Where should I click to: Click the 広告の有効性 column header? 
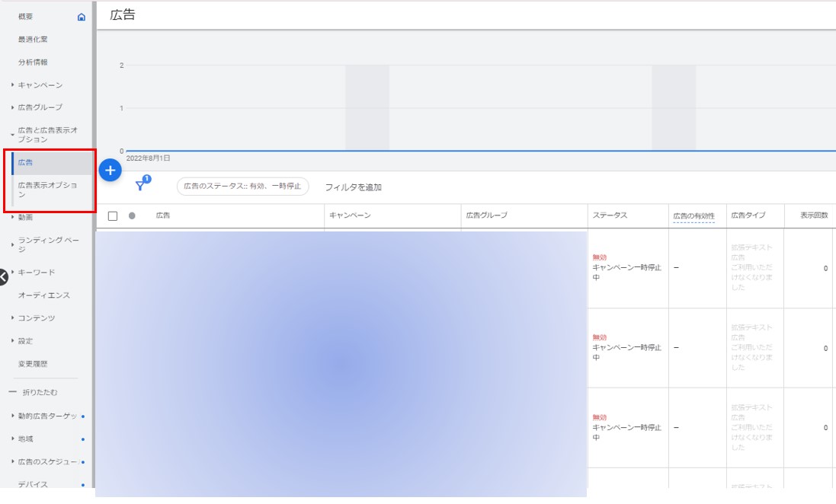point(693,216)
